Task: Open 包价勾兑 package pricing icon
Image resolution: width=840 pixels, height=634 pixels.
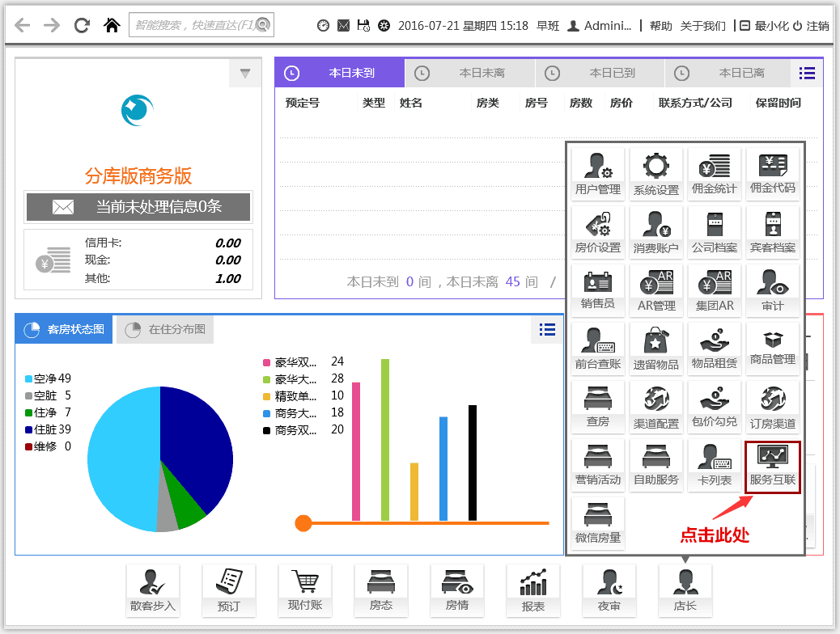Action: click(x=714, y=407)
